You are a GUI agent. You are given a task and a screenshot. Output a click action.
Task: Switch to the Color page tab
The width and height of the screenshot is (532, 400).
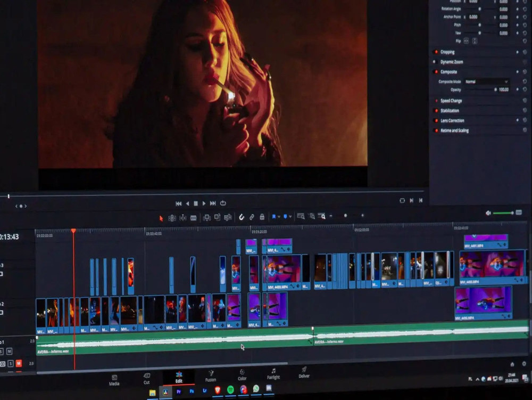click(242, 375)
